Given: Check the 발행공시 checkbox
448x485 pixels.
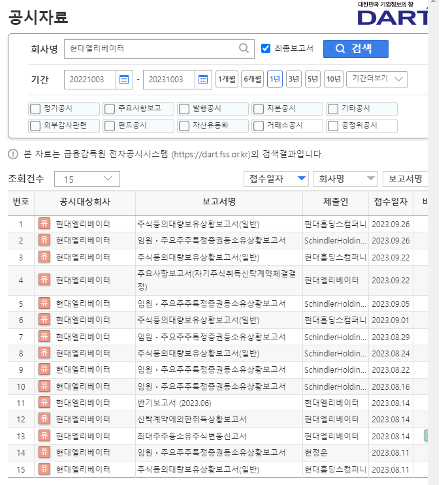Looking at the screenshot, I should (x=184, y=109).
